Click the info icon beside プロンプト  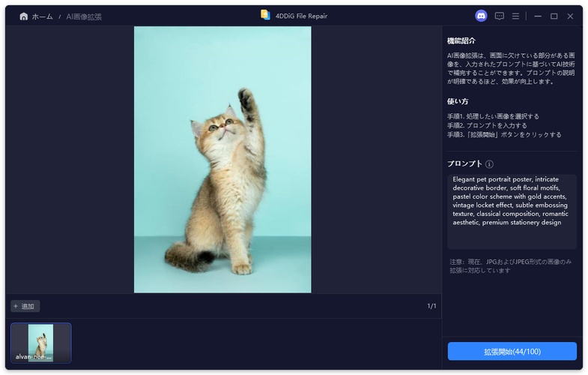[x=489, y=164]
